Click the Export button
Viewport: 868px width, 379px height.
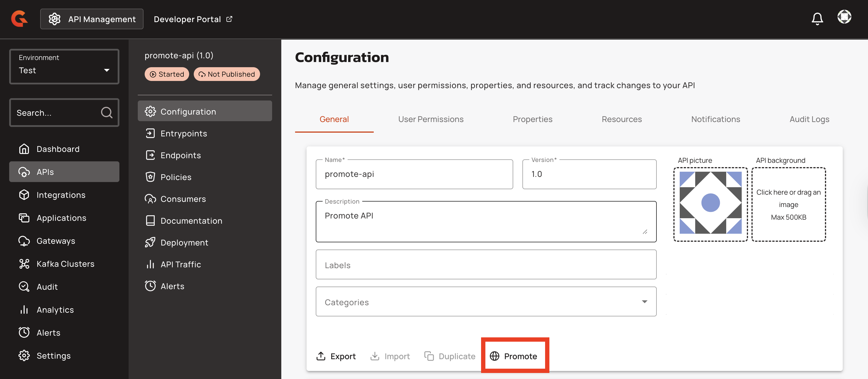pos(336,356)
